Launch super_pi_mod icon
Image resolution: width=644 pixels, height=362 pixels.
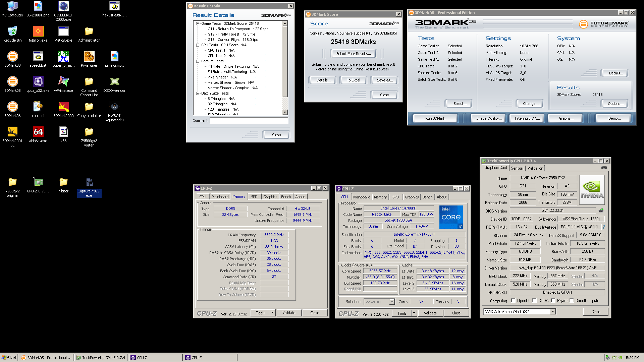coord(63,59)
